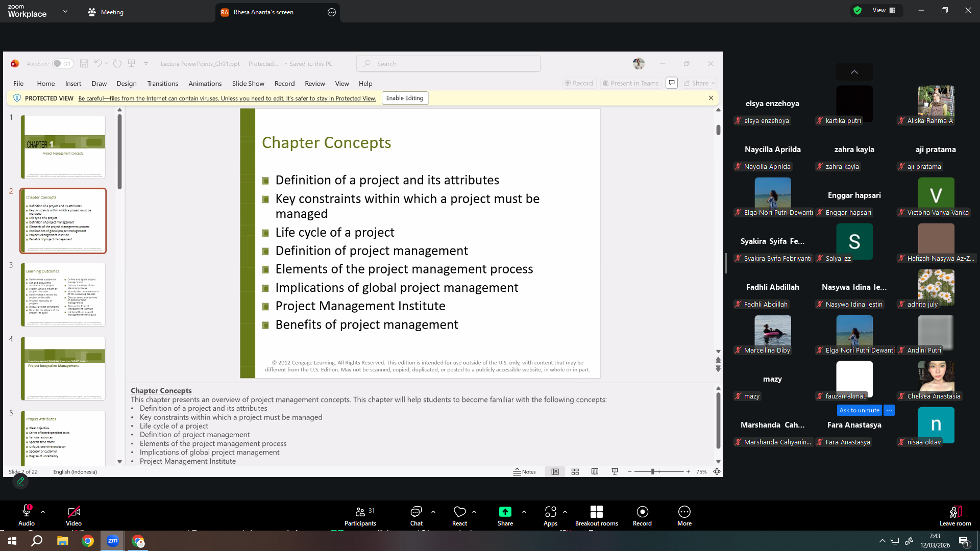Toggle the Notes pane button

click(x=525, y=472)
